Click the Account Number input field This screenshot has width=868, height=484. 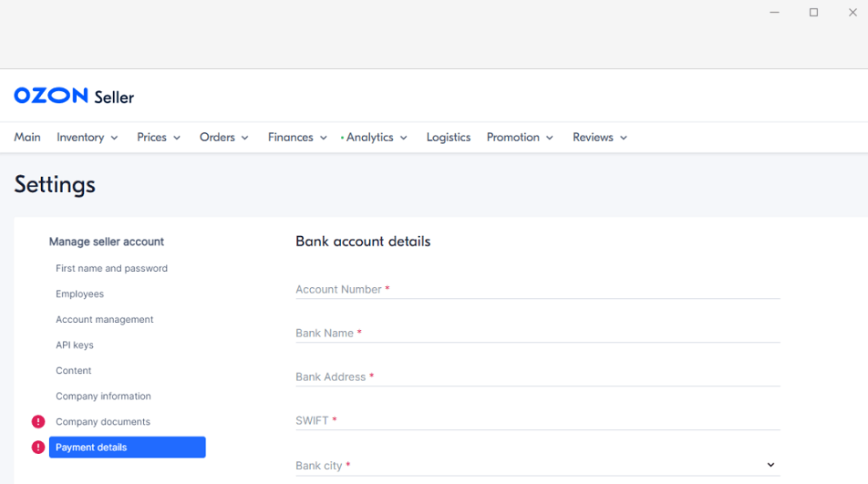point(537,290)
